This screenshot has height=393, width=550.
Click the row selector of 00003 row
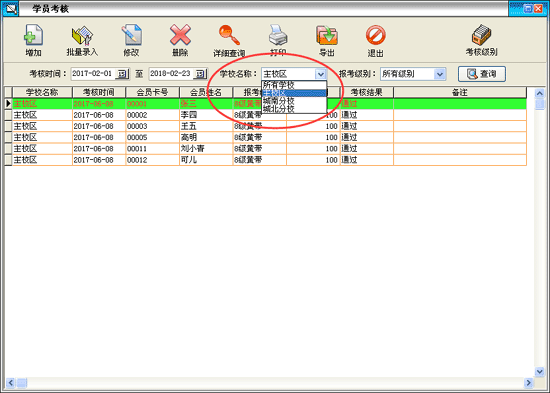[x=8, y=126]
